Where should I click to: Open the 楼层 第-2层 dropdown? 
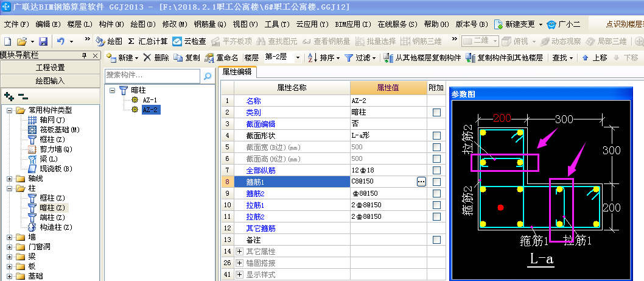tap(298, 57)
